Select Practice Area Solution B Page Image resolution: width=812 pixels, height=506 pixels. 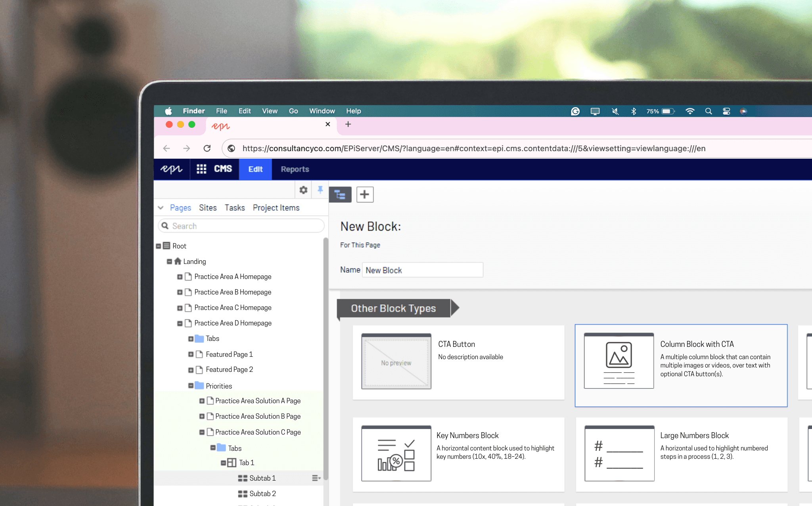pyautogui.click(x=258, y=416)
